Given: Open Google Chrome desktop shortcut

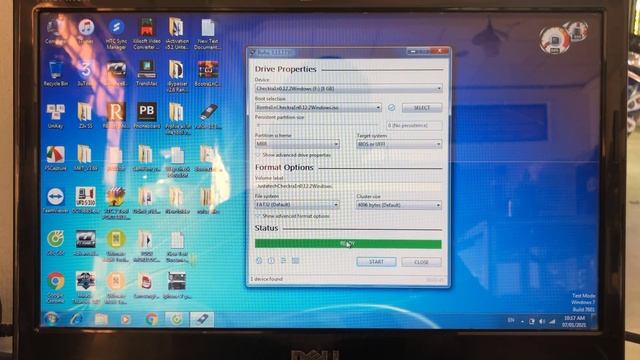Looking at the screenshot, I should pyautogui.click(x=56, y=287).
